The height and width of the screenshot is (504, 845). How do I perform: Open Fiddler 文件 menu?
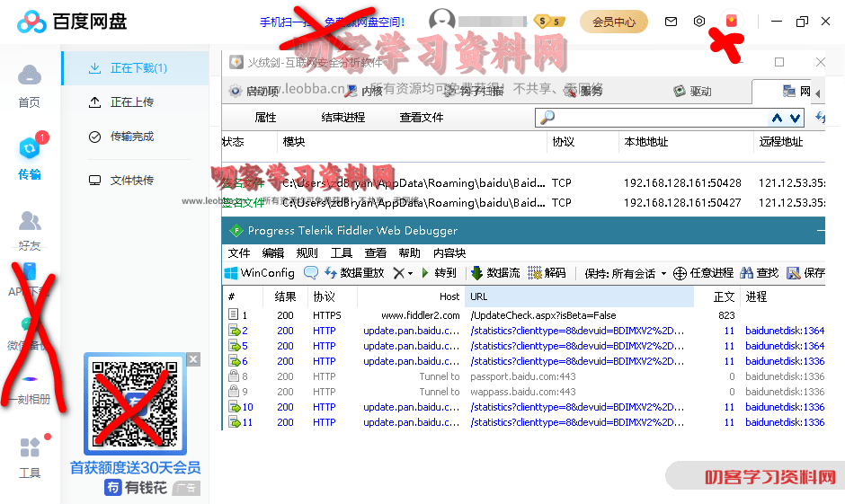[239, 253]
